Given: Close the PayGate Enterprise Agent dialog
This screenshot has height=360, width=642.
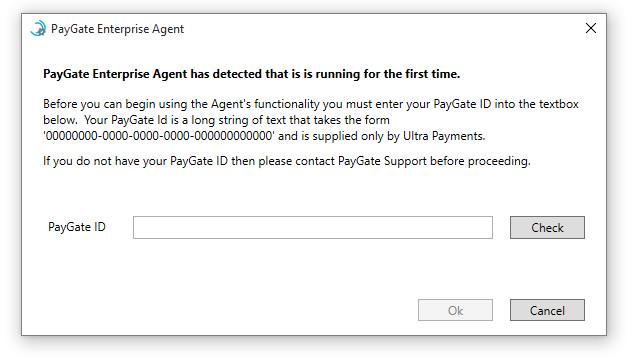Looking at the screenshot, I should [590, 28].
